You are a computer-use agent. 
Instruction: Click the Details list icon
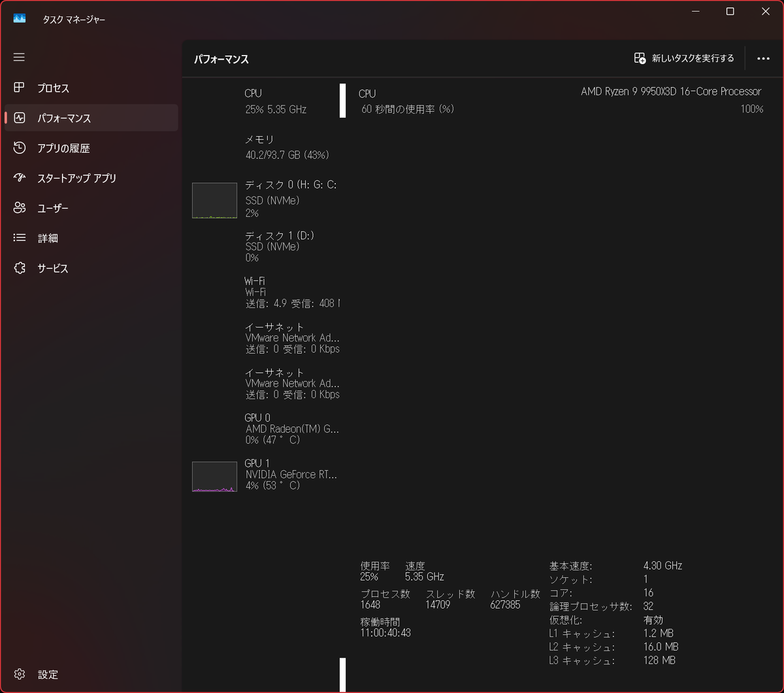pos(19,238)
